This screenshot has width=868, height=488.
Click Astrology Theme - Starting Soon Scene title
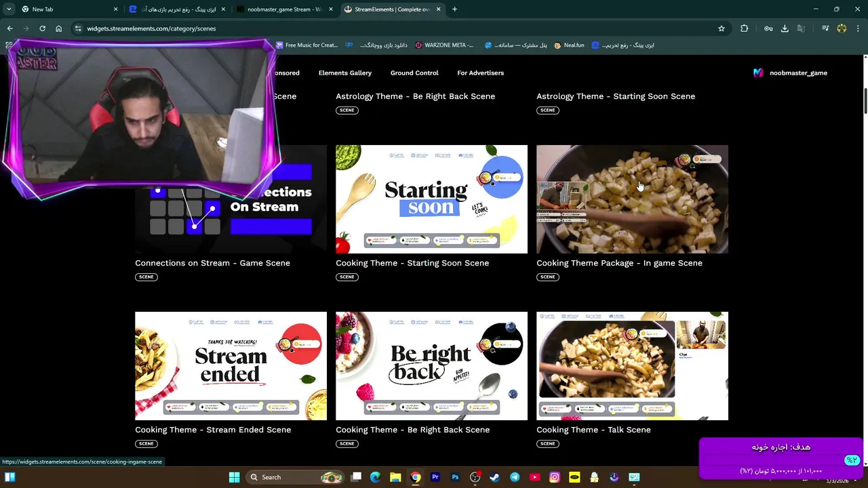(616, 96)
